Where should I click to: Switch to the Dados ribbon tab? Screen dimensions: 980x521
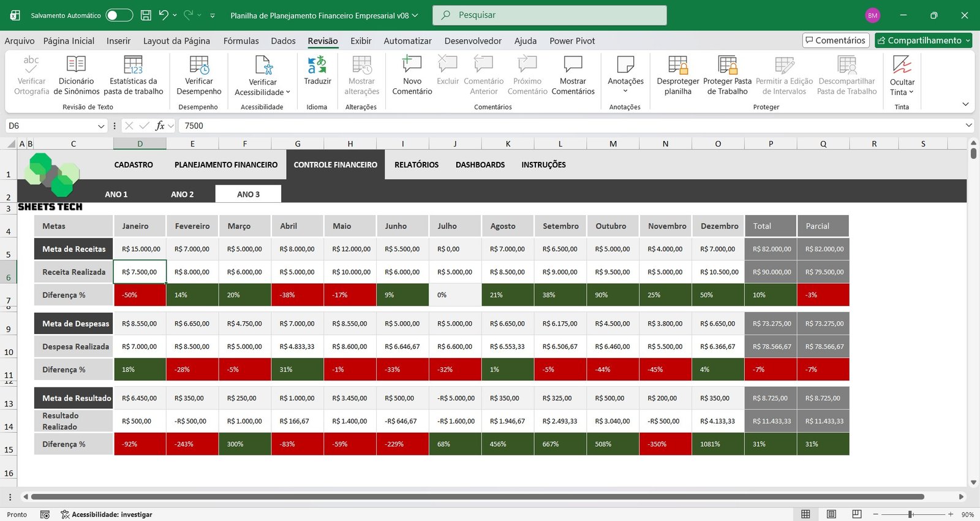(x=283, y=41)
